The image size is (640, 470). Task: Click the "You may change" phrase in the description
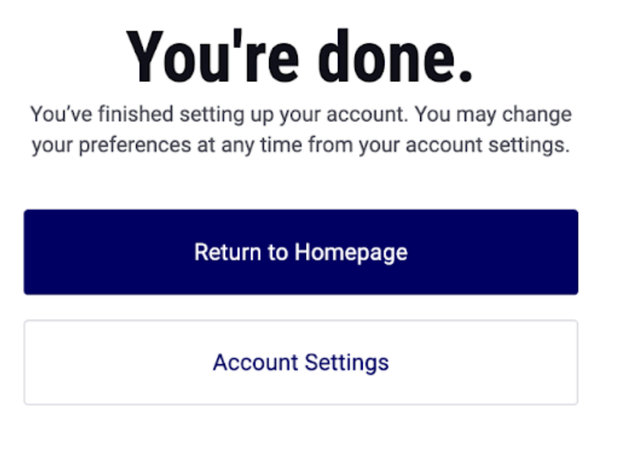(x=493, y=114)
